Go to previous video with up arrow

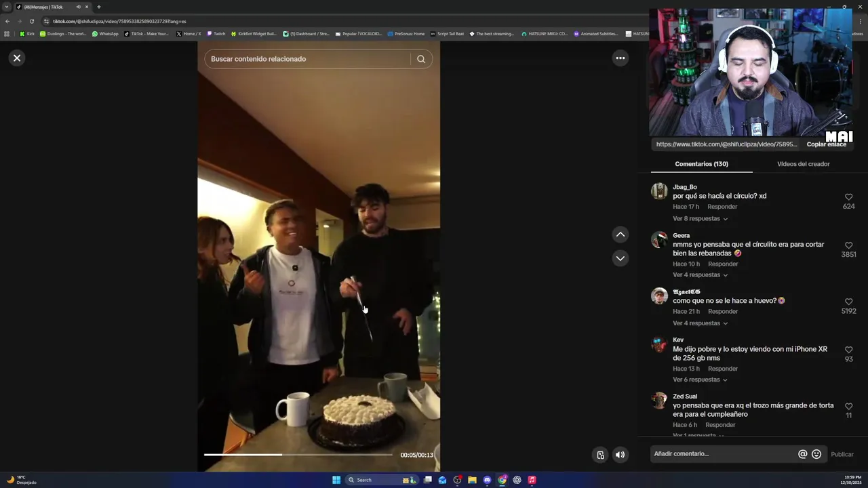(620, 235)
